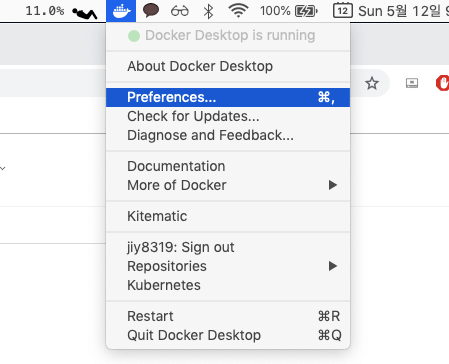Click the running cat CPU indicator icon
449x364 pixels.
[x=85, y=13]
